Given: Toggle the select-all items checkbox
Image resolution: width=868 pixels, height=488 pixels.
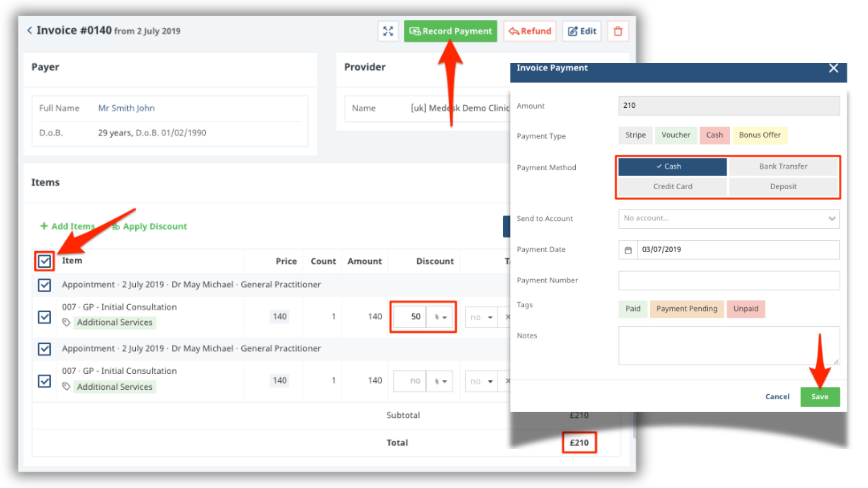Looking at the screenshot, I should [x=44, y=261].
